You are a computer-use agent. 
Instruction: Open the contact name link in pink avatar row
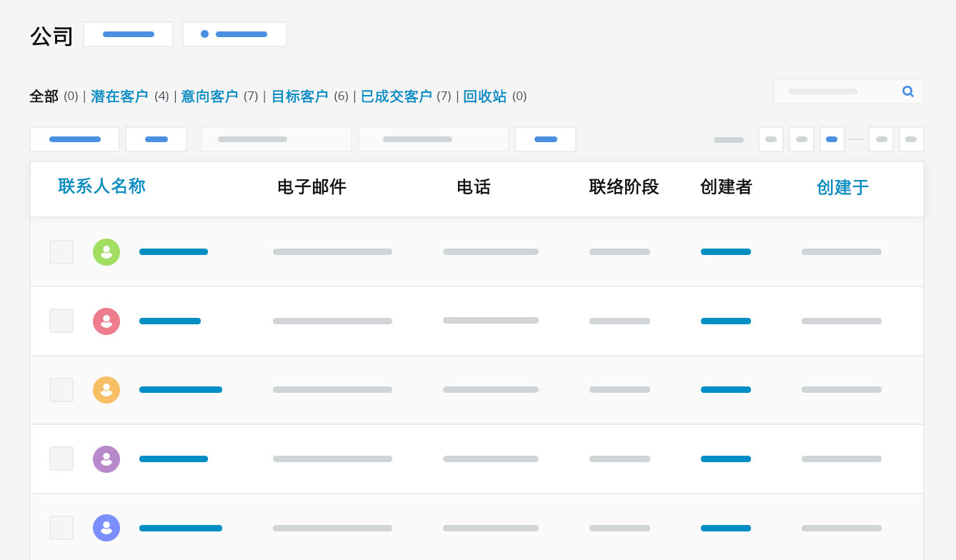170,321
